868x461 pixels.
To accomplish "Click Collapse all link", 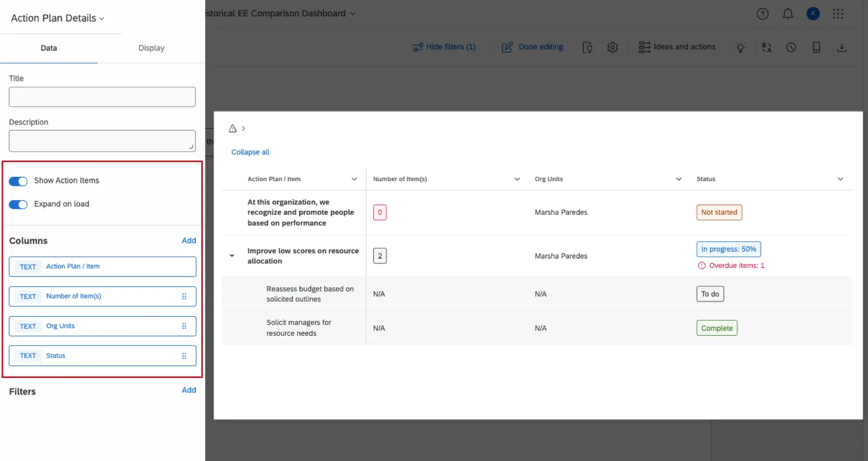I will point(250,152).
